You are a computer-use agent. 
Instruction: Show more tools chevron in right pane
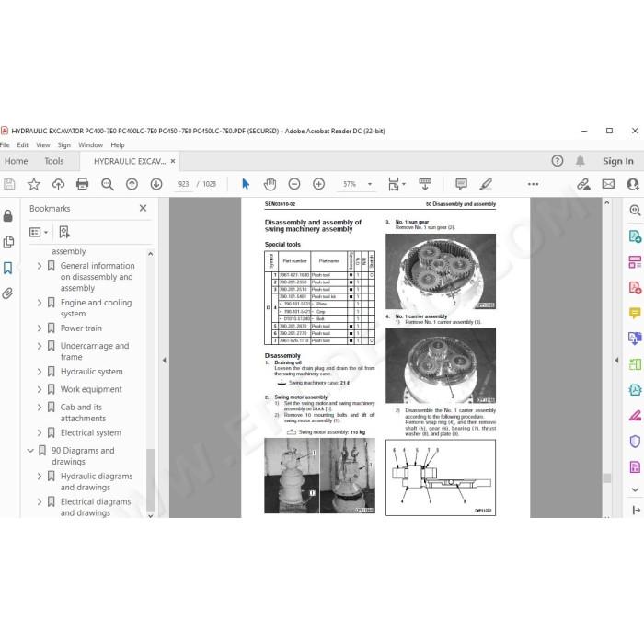pyautogui.click(x=635, y=489)
